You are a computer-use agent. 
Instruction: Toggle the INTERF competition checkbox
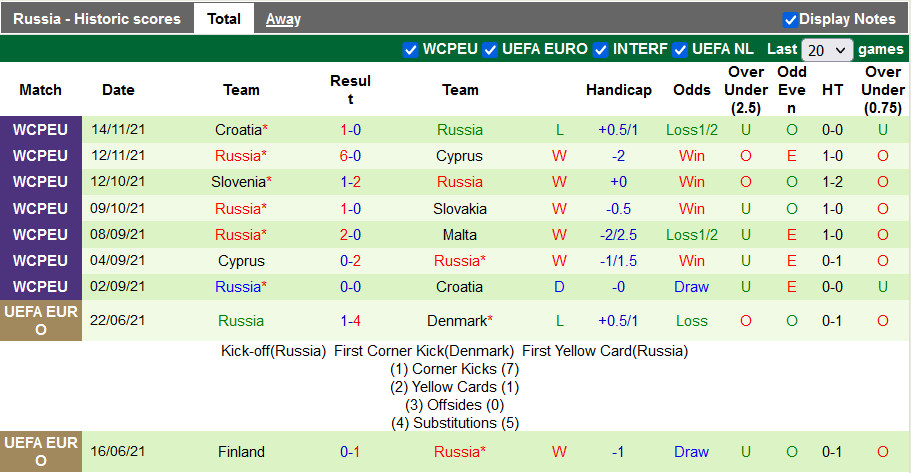point(600,49)
